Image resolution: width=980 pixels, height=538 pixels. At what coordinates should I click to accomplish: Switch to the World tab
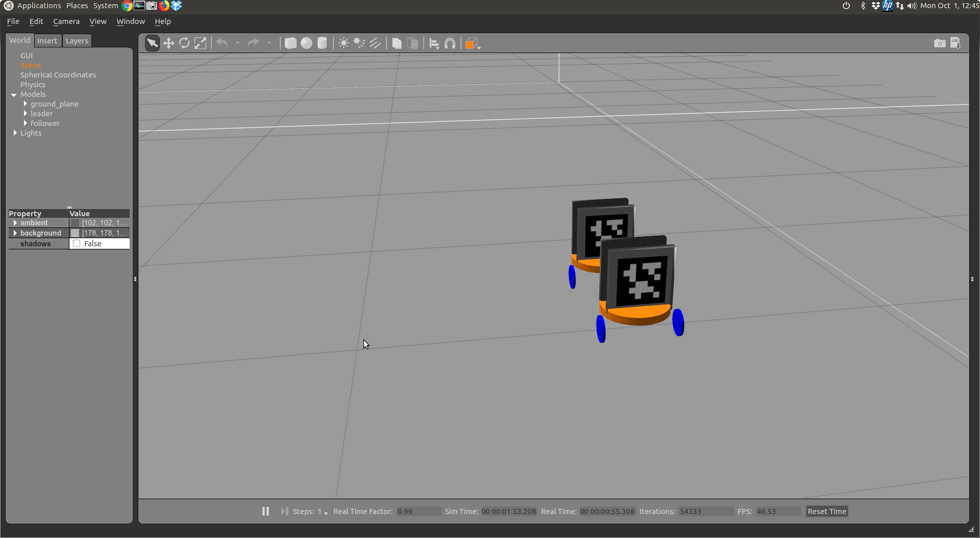click(x=20, y=40)
